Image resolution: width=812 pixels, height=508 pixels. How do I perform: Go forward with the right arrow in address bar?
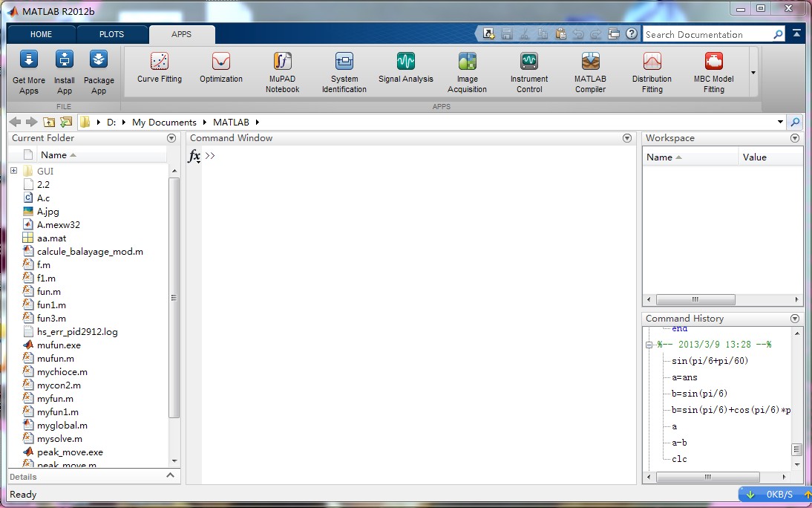(32, 122)
